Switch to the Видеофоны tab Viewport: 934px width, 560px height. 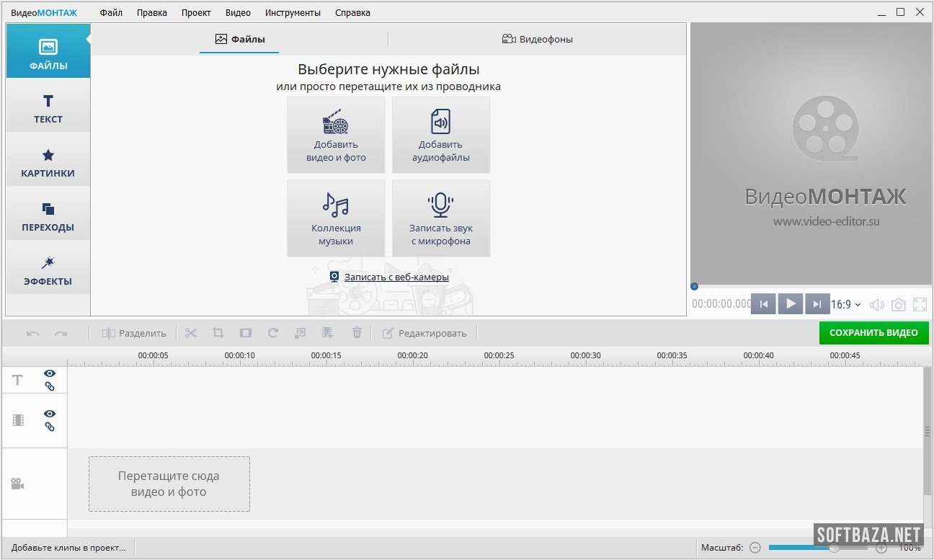(x=538, y=40)
